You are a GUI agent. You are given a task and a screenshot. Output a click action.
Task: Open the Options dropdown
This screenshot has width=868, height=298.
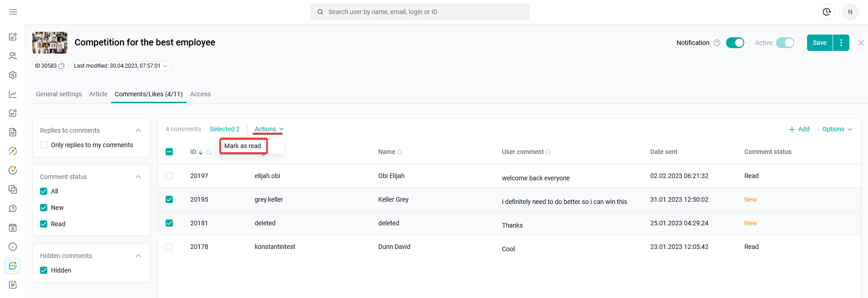(x=837, y=129)
